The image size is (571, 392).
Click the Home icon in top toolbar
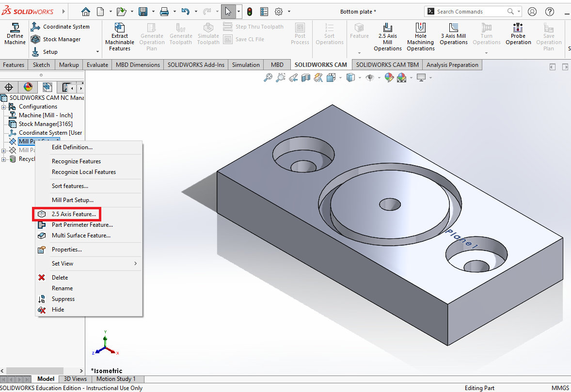pos(86,12)
